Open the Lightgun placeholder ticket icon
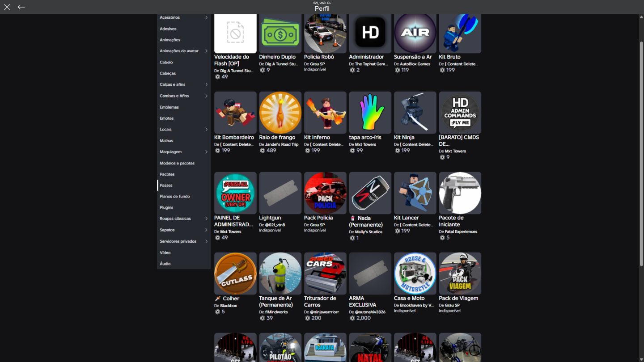The image size is (644, 362). coord(280,193)
